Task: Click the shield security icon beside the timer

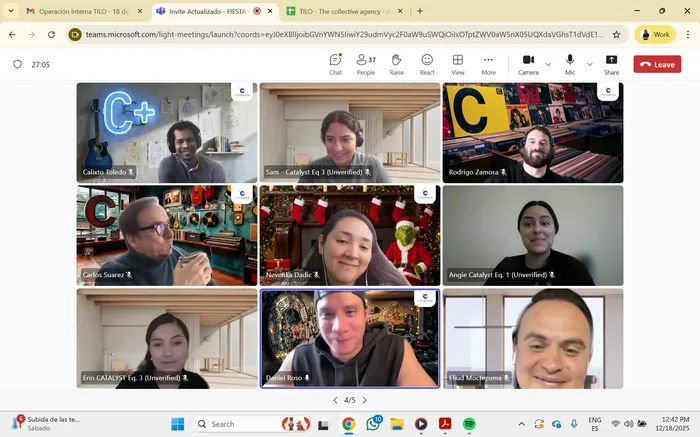Action: point(17,64)
